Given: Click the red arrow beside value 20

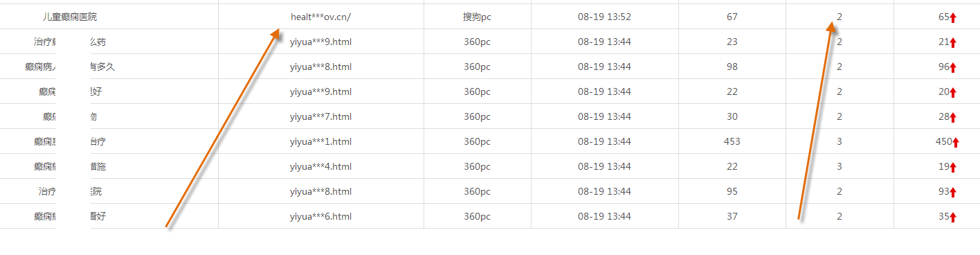Looking at the screenshot, I should (x=953, y=92).
